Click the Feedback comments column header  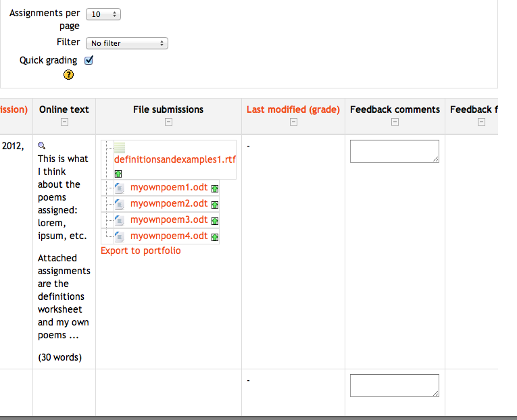click(395, 109)
